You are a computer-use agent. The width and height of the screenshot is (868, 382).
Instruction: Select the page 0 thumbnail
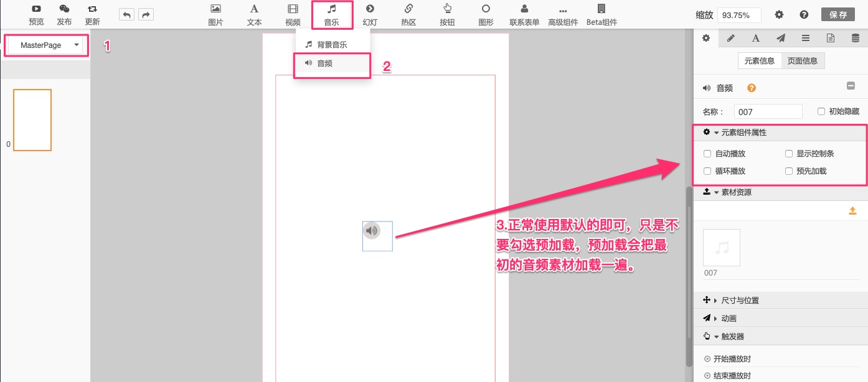[32, 120]
